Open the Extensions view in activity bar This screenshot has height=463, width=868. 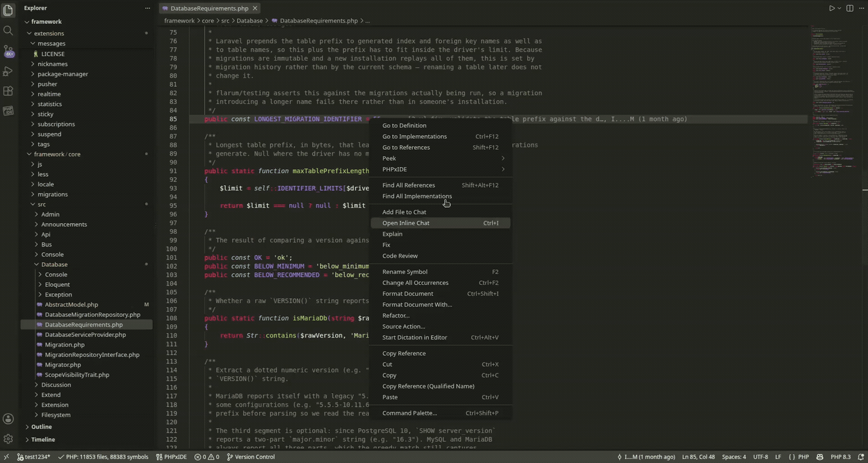8,91
